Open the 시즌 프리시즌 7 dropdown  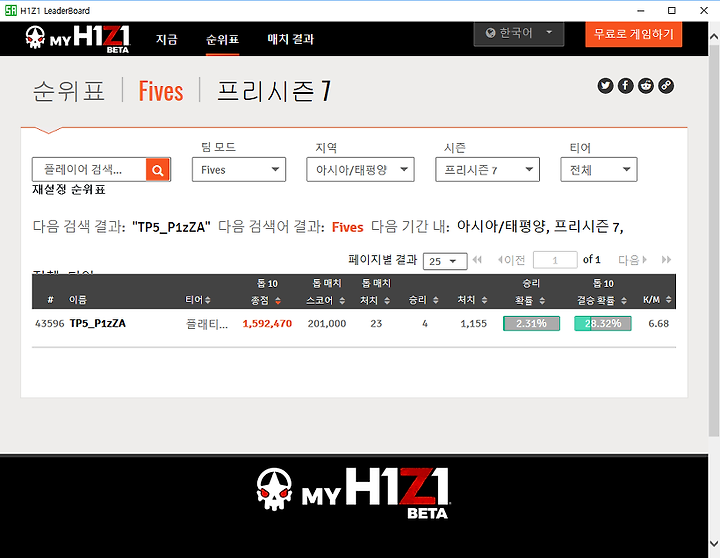(x=487, y=170)
